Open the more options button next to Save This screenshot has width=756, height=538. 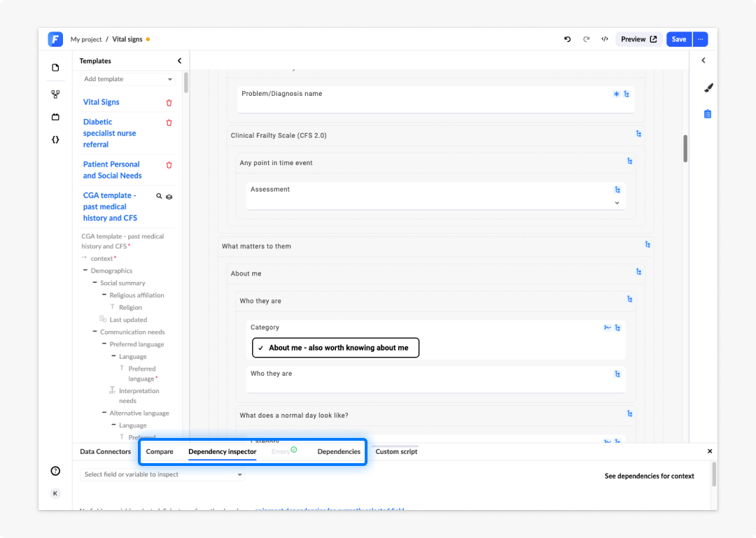coord(700,39)
